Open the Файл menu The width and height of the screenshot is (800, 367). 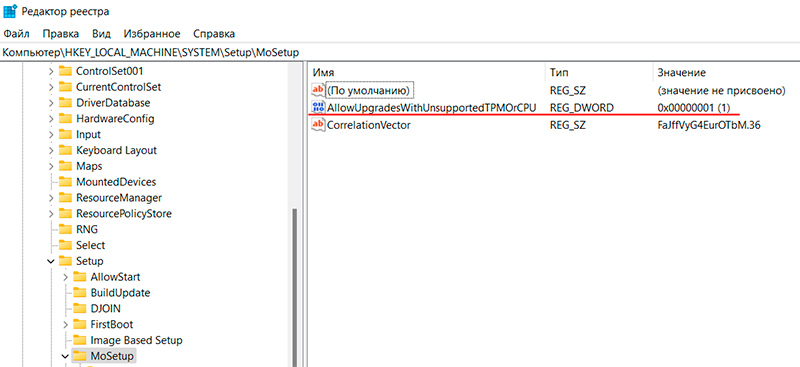pos(16,34)
